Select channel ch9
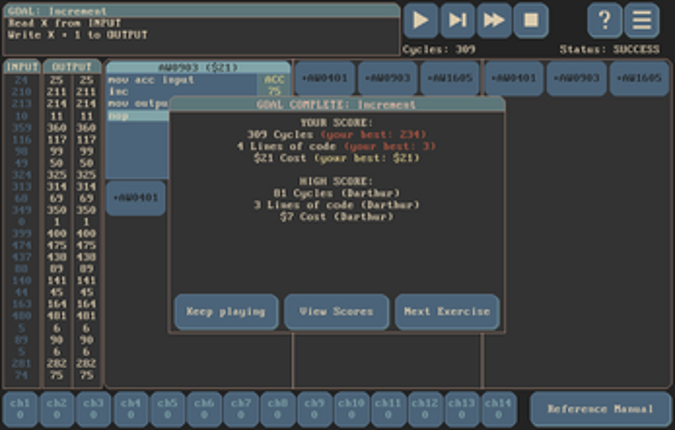675x430 pixels. (315, 409)
